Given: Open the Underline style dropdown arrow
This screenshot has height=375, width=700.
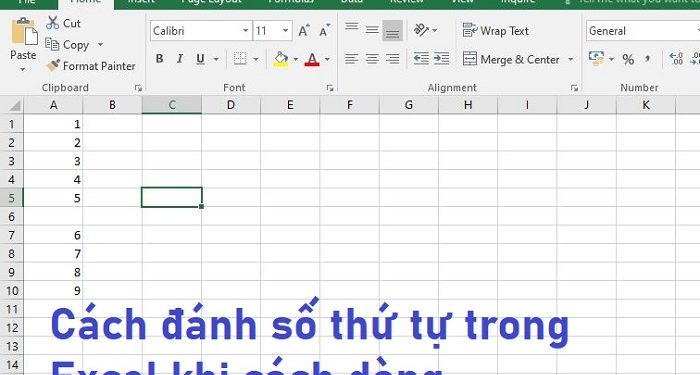Looking at the screenshot, I should 216,59.
